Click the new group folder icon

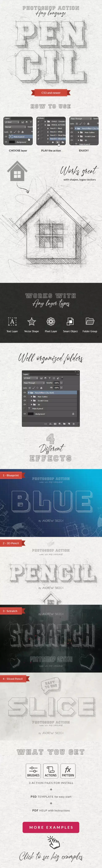pyautogui.click(x=64, y=424)
